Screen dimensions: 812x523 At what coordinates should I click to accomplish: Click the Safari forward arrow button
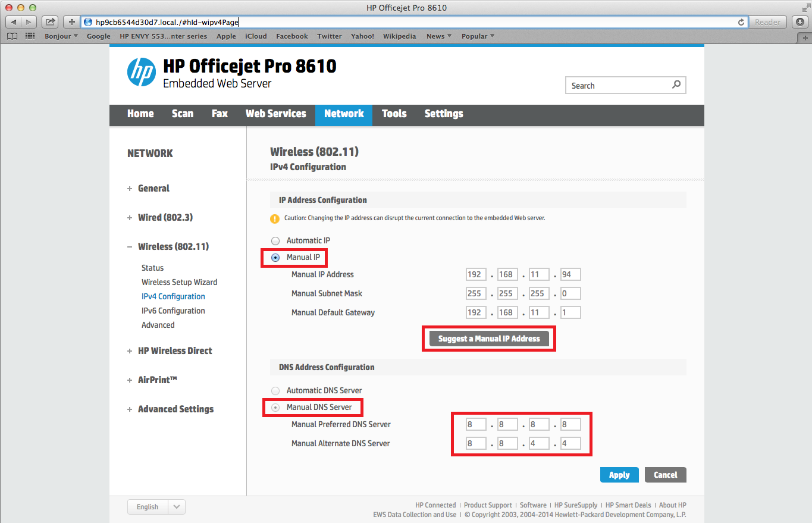30,22
